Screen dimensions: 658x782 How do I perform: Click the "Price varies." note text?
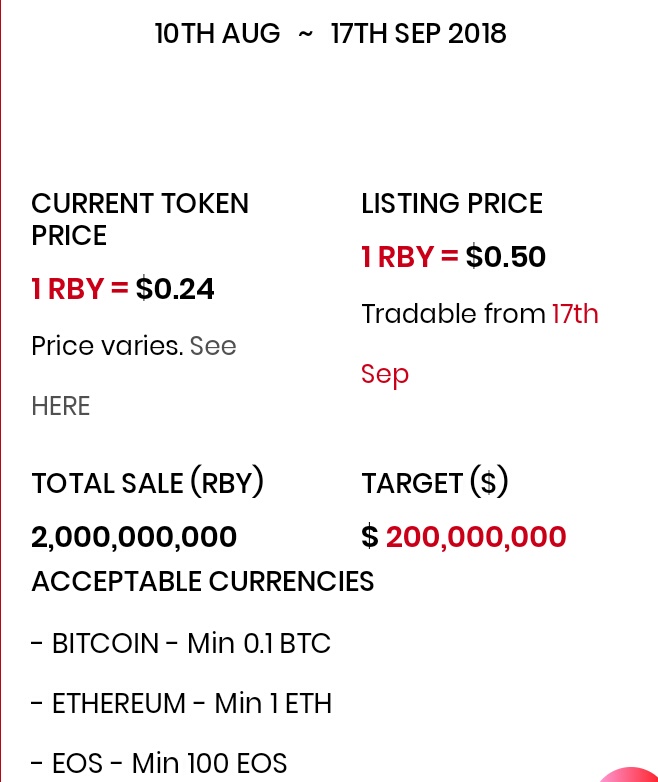(107, 346)
